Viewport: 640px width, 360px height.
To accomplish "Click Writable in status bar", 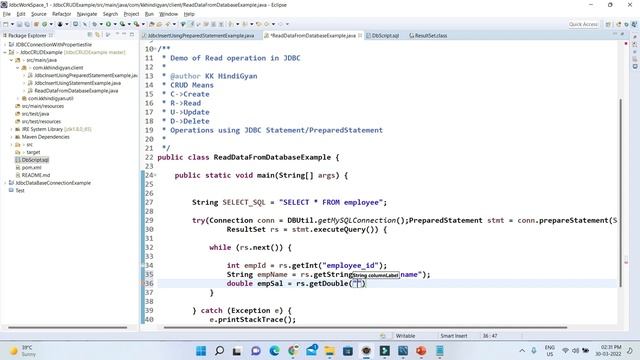I will [x=405, y=336].
